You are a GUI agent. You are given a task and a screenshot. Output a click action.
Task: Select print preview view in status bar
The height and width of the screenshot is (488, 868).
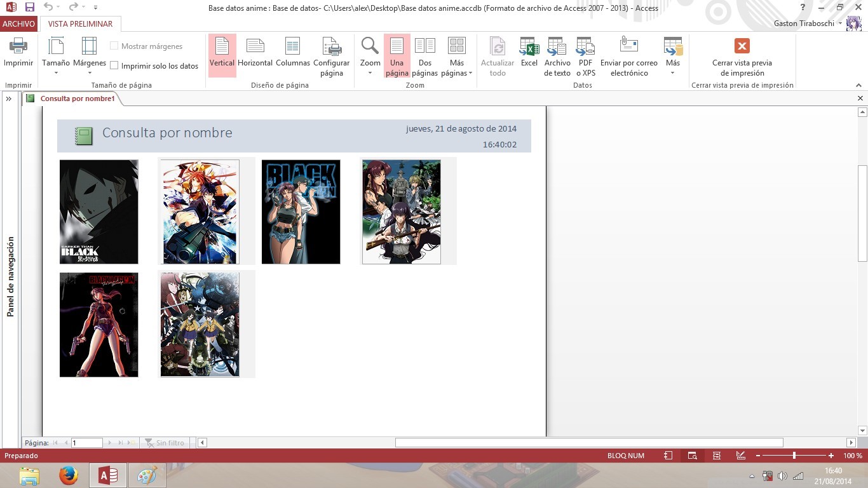(x=693, y=456)
